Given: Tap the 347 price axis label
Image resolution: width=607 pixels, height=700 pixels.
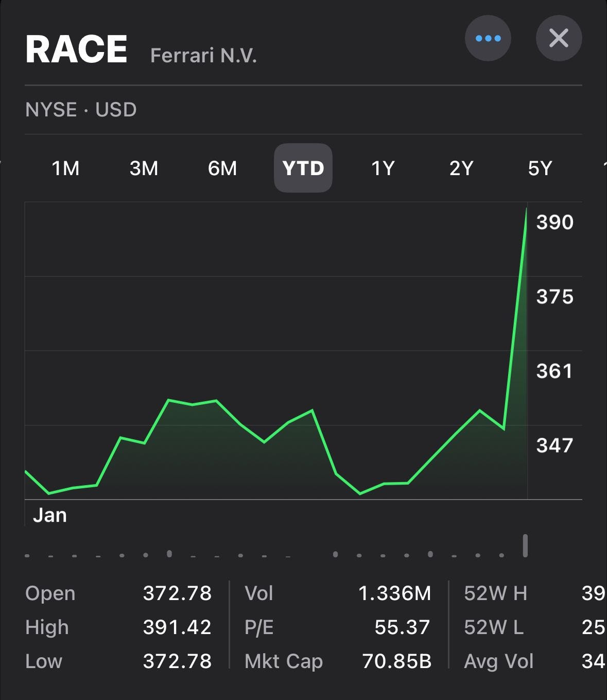Looking at the screenshot, I should (554, 445).
